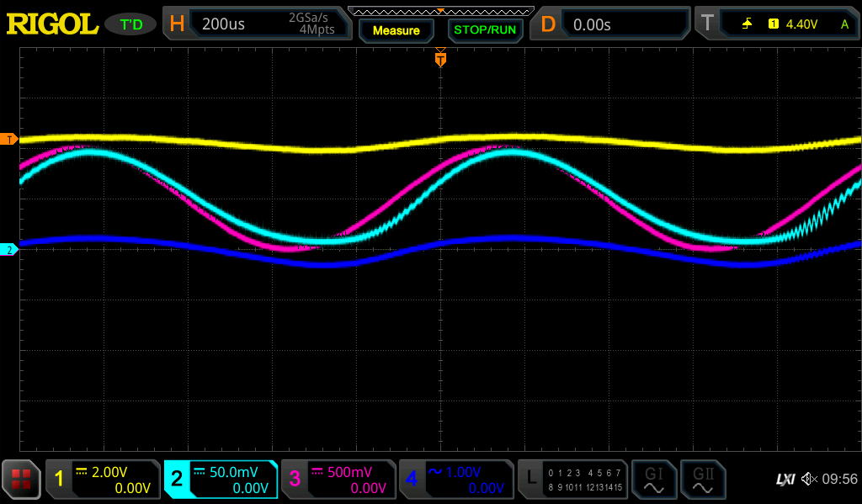This screenshot has height=504, width=862.
Task: Click channel 4 AC coupling icon
Action: point(435,471)
